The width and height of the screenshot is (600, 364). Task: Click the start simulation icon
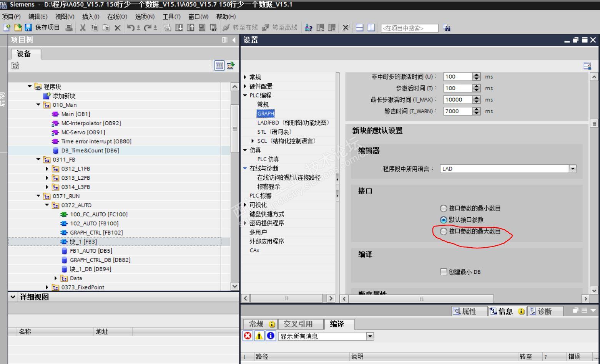pyautogui.click(x=202, y=28)
